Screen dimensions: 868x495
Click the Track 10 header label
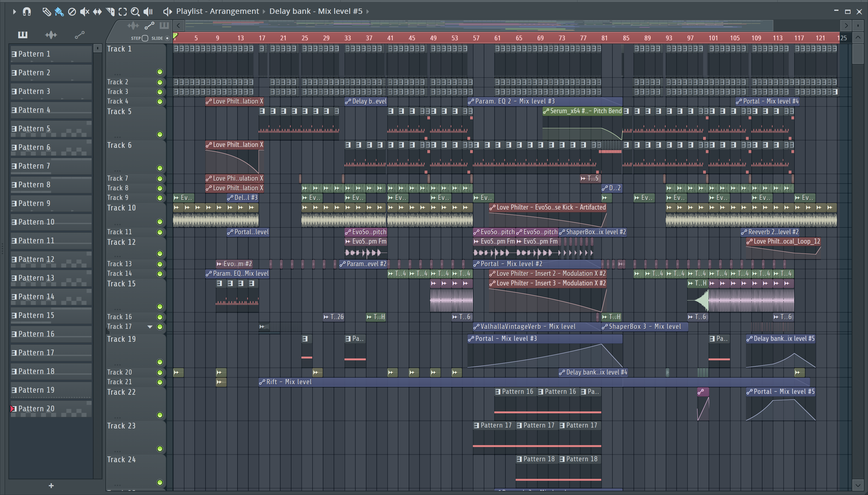click(x=121, y=208)
